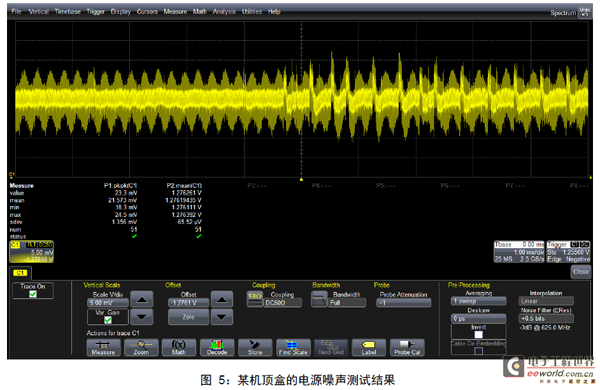This screenshot has height=390, width=600.
Task: Open the Vertical menu
Action: (39, 11)
